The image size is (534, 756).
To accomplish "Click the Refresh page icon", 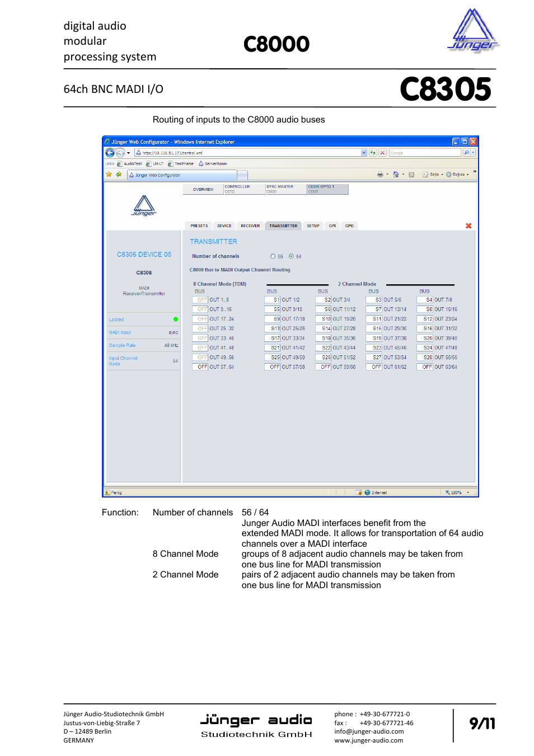I will pos(373,153).
